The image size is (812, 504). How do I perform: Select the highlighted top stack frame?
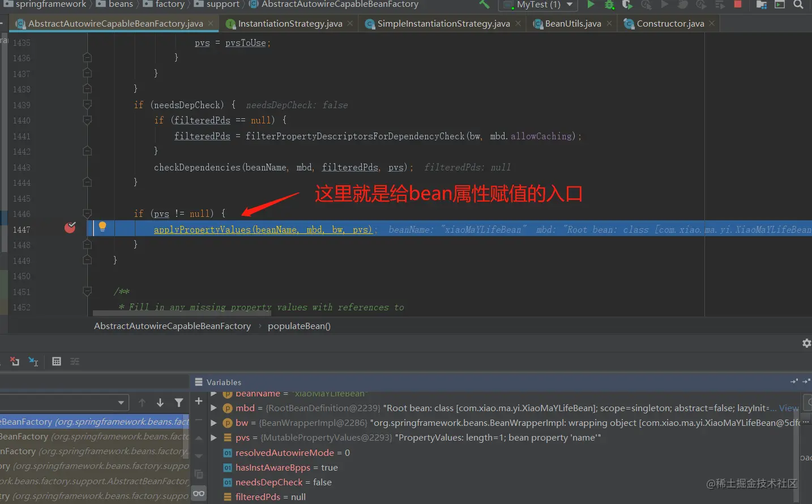[x=95, y=421]
